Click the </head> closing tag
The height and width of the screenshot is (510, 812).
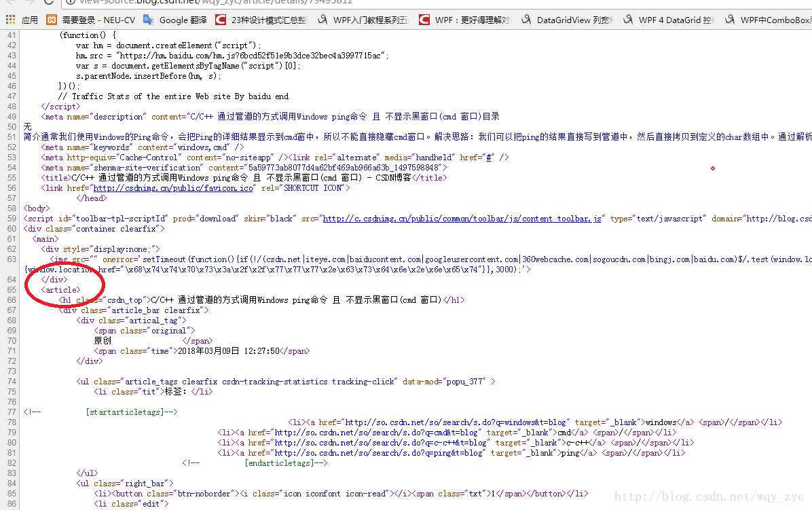click(91, 198)
